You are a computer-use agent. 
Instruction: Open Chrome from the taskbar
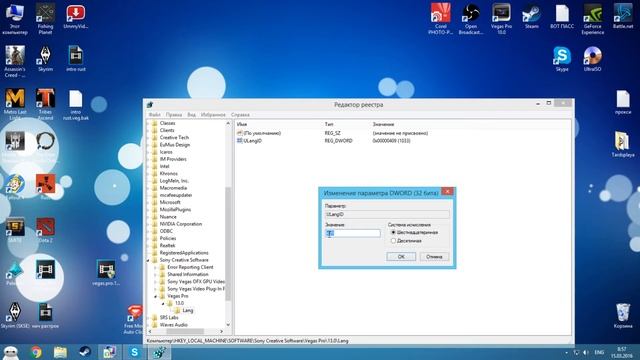point(36,352)
